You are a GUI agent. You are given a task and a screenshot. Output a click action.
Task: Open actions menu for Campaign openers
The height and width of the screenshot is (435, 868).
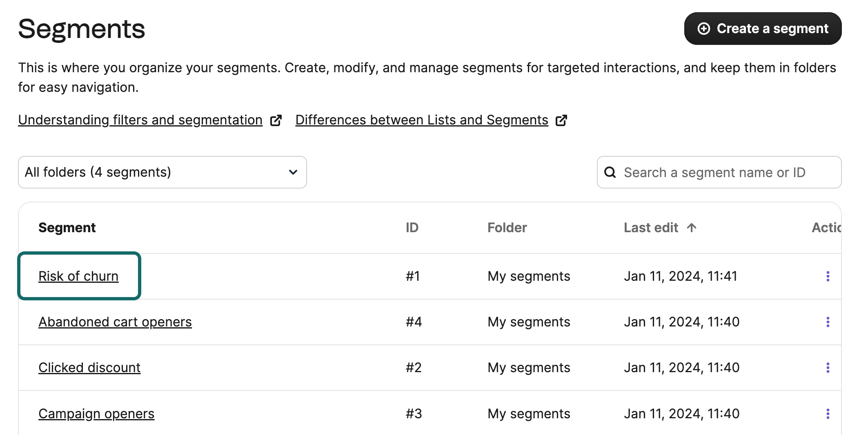828,414
